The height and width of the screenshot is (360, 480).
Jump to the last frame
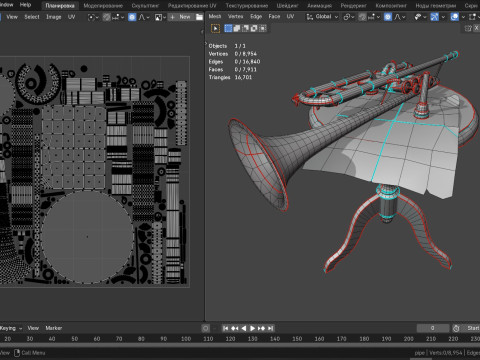[x=270, y=328]
